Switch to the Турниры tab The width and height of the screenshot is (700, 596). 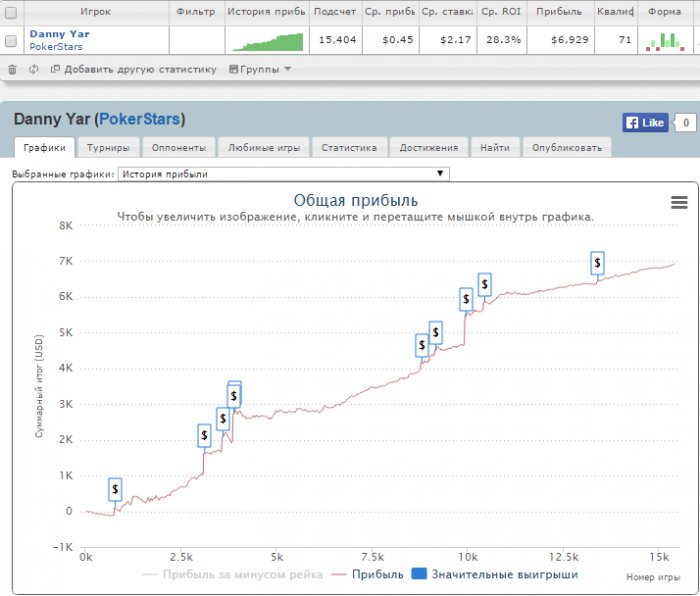107,147
